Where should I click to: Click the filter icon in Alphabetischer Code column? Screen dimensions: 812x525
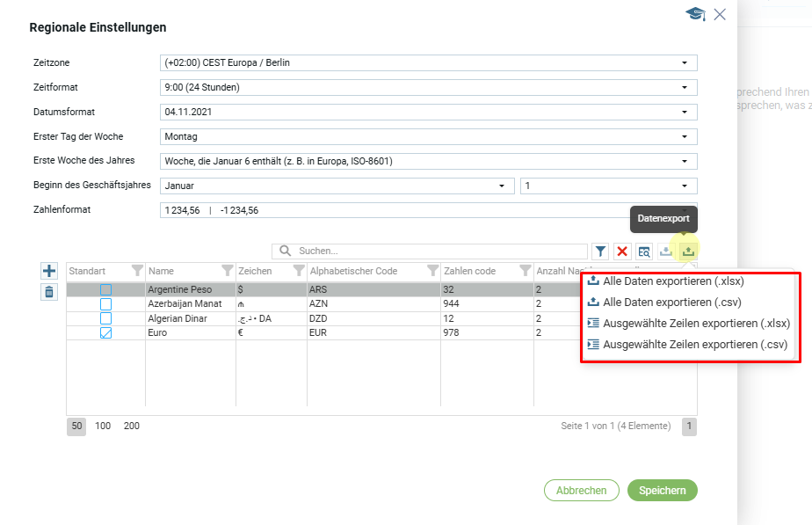(x=432, y=271)
